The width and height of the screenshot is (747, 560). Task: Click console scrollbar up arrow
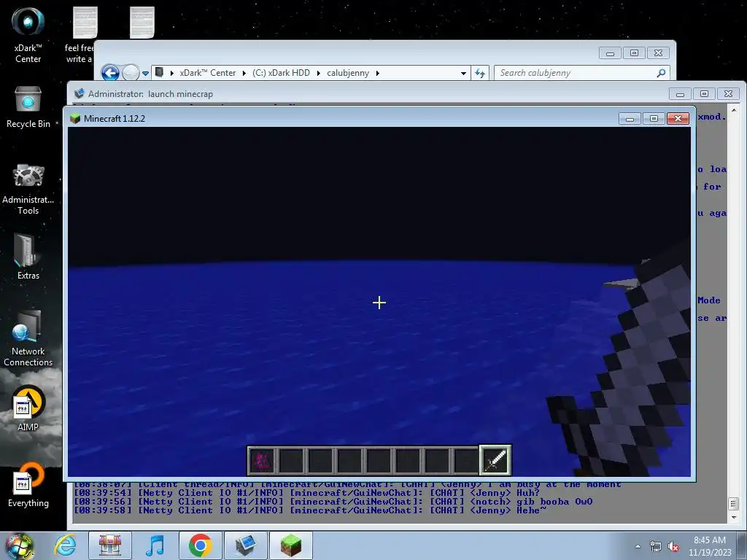[734, 110]
